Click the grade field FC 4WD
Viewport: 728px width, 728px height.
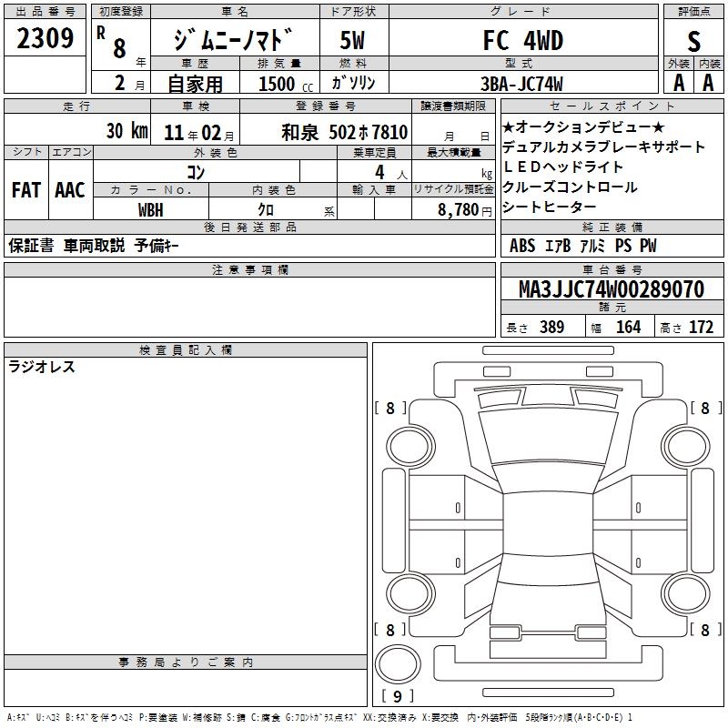coord(522,41)
